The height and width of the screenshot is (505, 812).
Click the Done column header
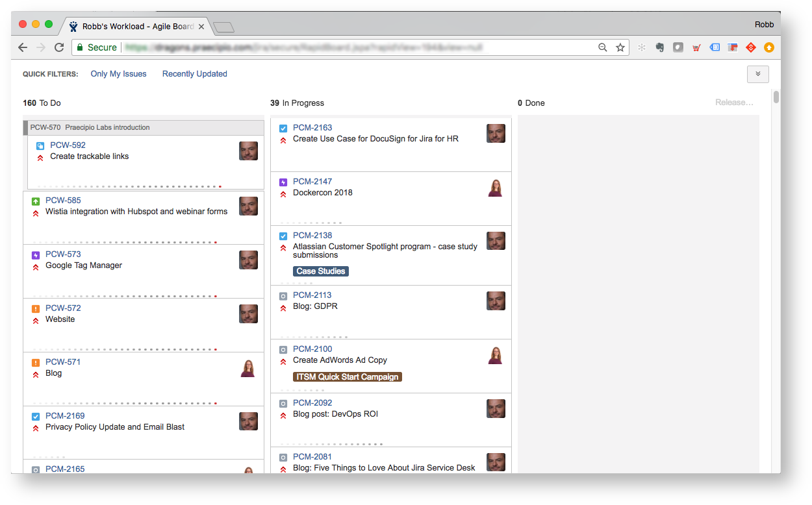531,103
